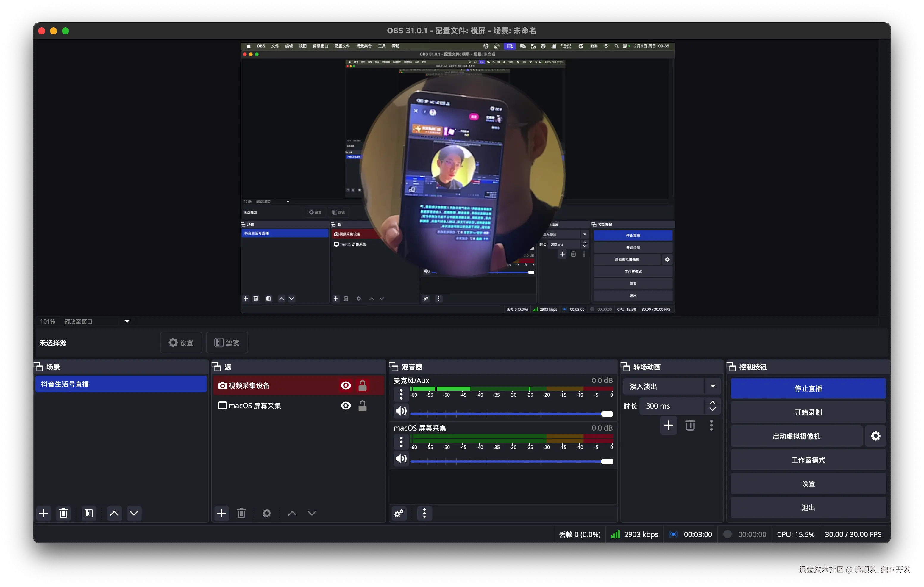Add a transition with plus icon
This screenshot has width=924, height=587.
[x=668, y=425]
